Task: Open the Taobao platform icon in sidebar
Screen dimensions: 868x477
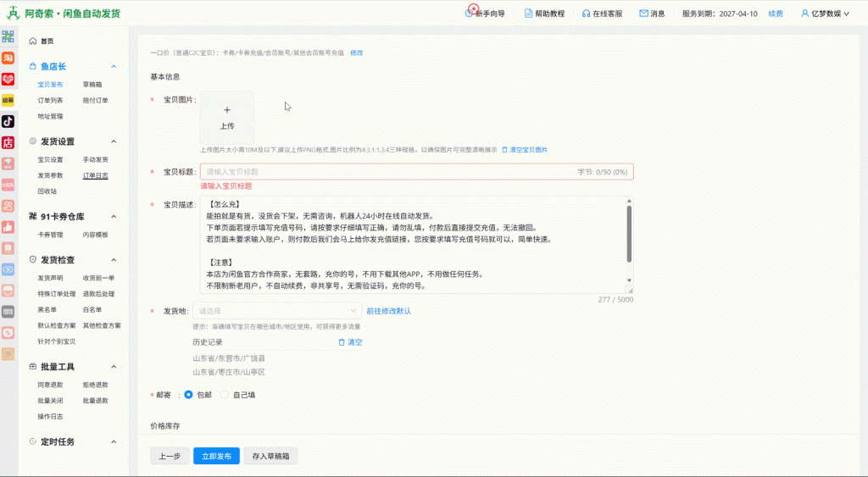Action: (x=8, y=58)
